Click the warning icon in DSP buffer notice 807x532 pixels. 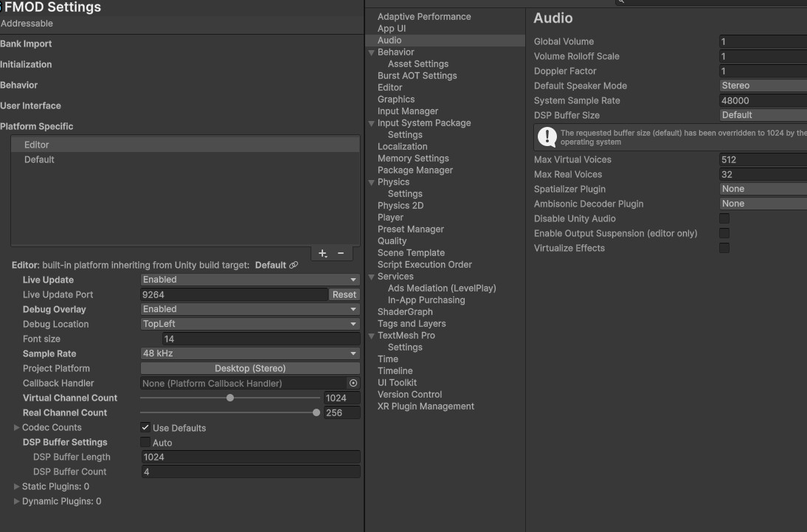coord(547,137)
